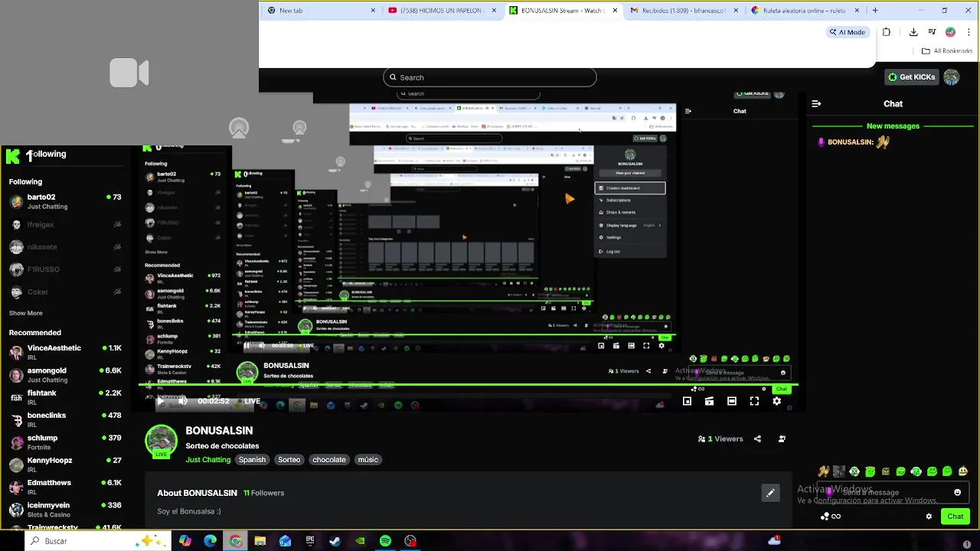Open lfreigex channel in Following

click(x=65, y=224)
